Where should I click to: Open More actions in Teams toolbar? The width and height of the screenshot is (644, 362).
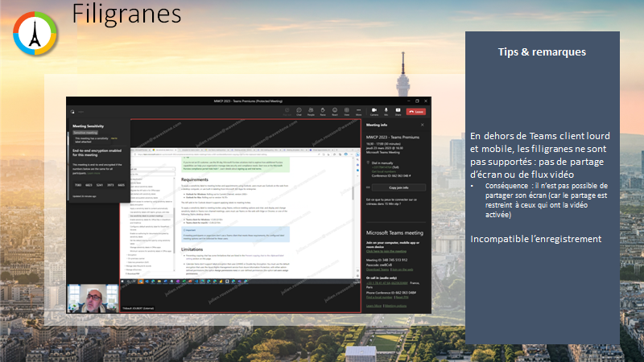pyautogui.click(x=358, y=112)
